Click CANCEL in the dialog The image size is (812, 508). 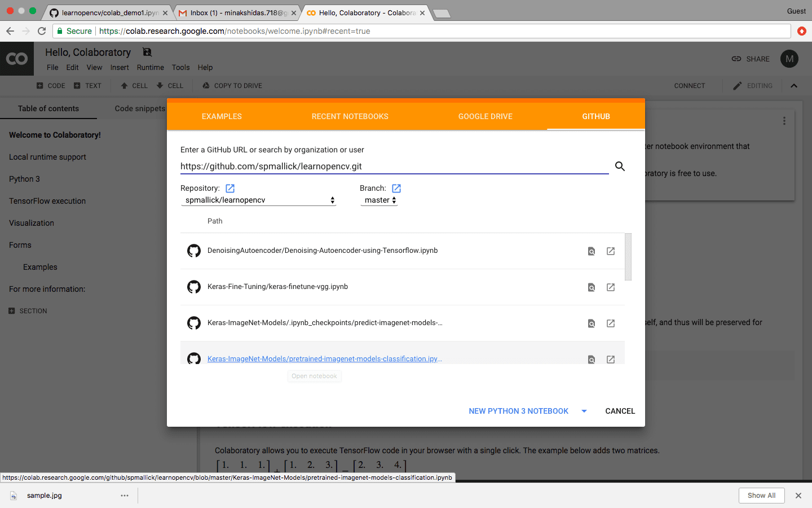(620, 411)
